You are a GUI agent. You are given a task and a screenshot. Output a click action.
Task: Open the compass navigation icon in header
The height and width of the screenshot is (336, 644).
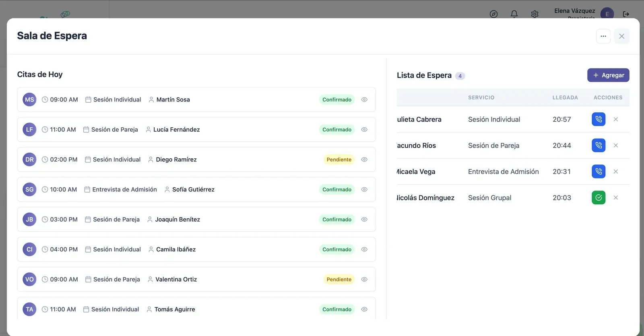tap(494, 14)
